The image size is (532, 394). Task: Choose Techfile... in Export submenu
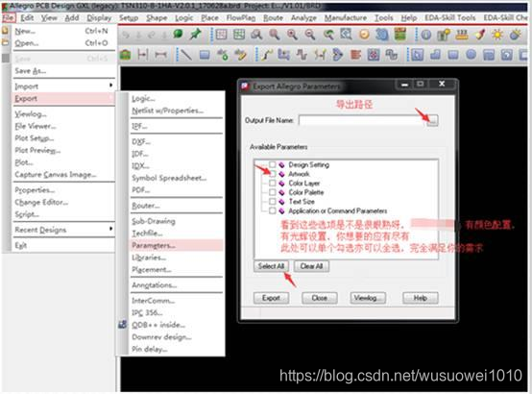tap(176, 233)
